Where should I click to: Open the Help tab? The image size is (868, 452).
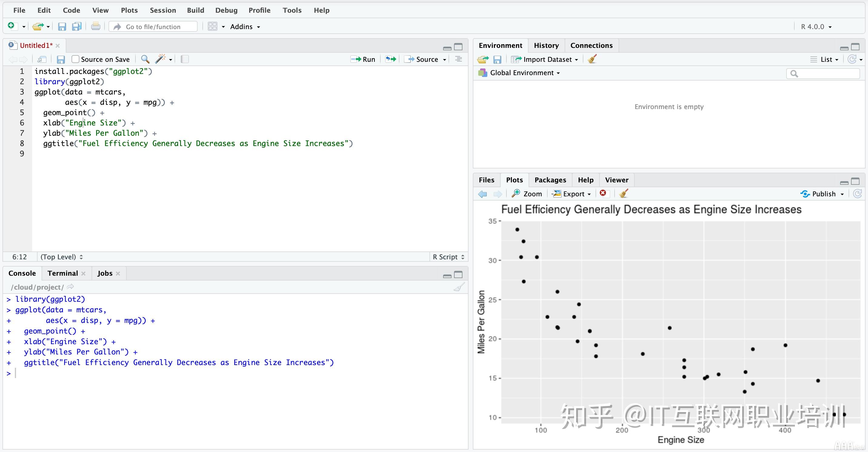pos(586,180)
